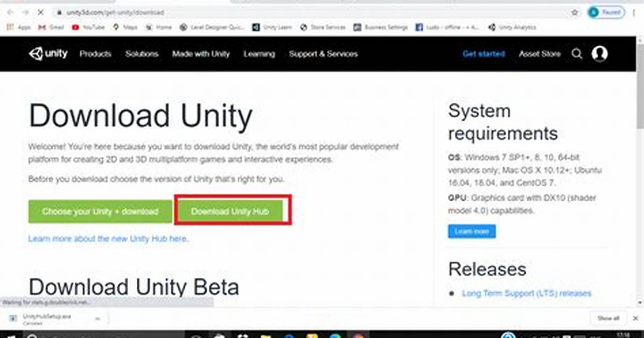The width and height of the screenshot is (644, 338).
Task: Open the Store Services bookmark
Action: point(323,27)
